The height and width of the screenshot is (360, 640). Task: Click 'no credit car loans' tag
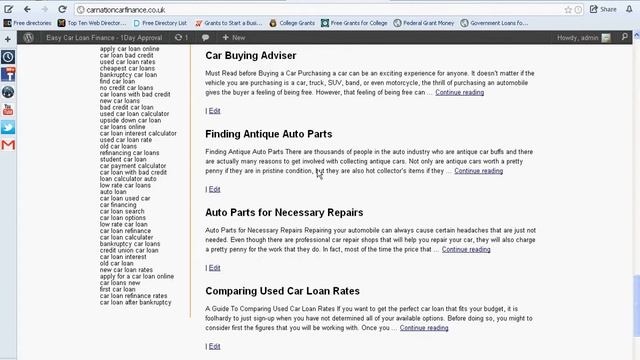(x=126, y=88)
